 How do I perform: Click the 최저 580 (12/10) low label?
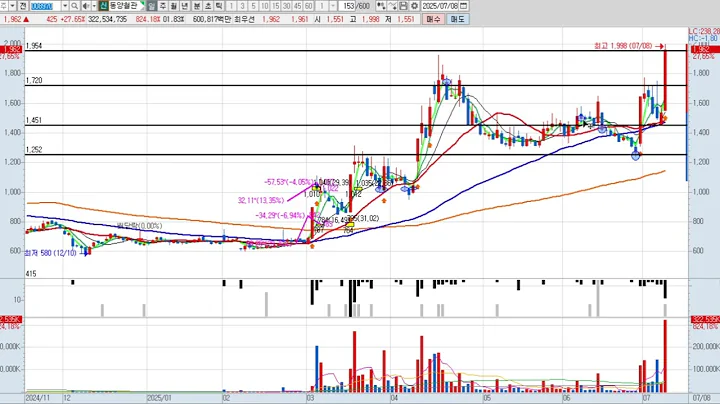[x=51, y=253]
